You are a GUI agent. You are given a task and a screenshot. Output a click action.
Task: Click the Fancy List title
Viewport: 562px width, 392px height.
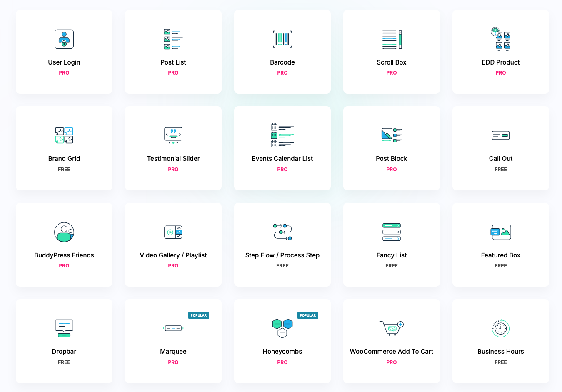(392, 255)
